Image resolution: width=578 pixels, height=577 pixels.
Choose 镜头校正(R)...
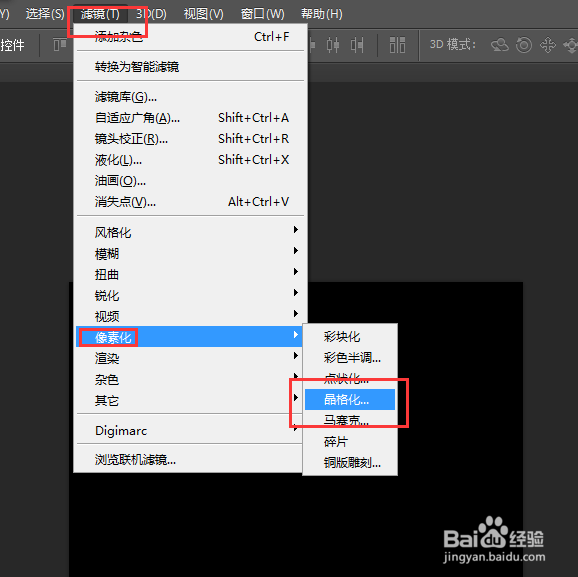[x=191, y=139]
